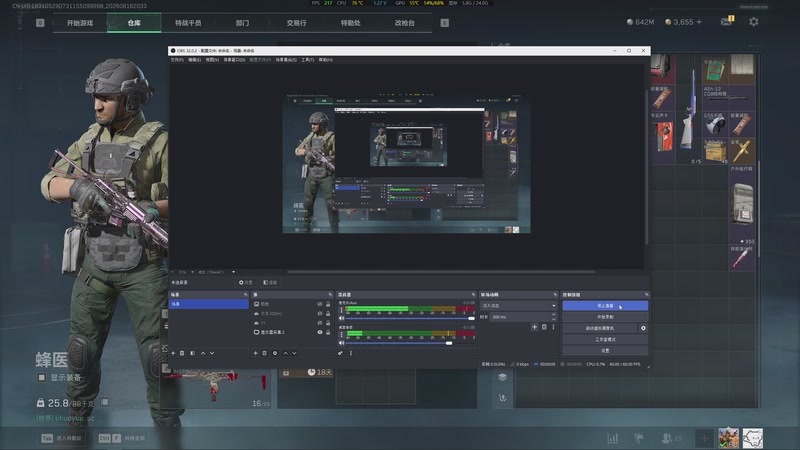
Task: Enable the 显示装备 checkbox in game
Action: [x=41, y=378]
